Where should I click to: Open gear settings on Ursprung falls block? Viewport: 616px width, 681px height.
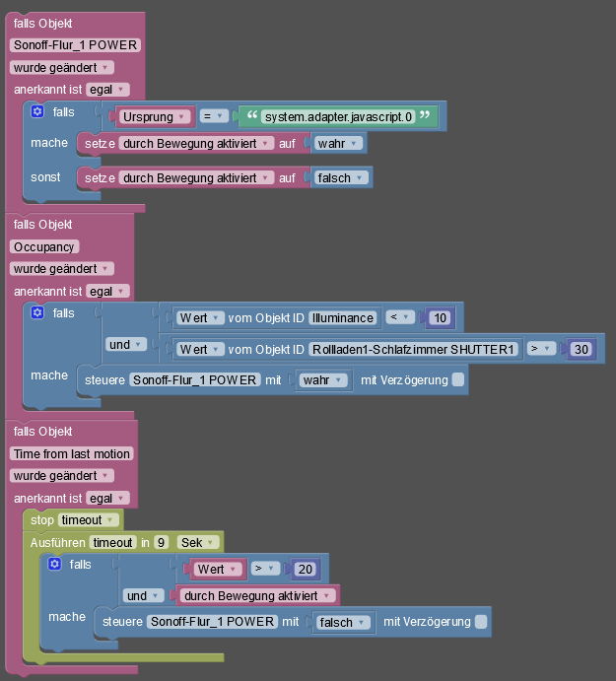[x=37, y=111]
